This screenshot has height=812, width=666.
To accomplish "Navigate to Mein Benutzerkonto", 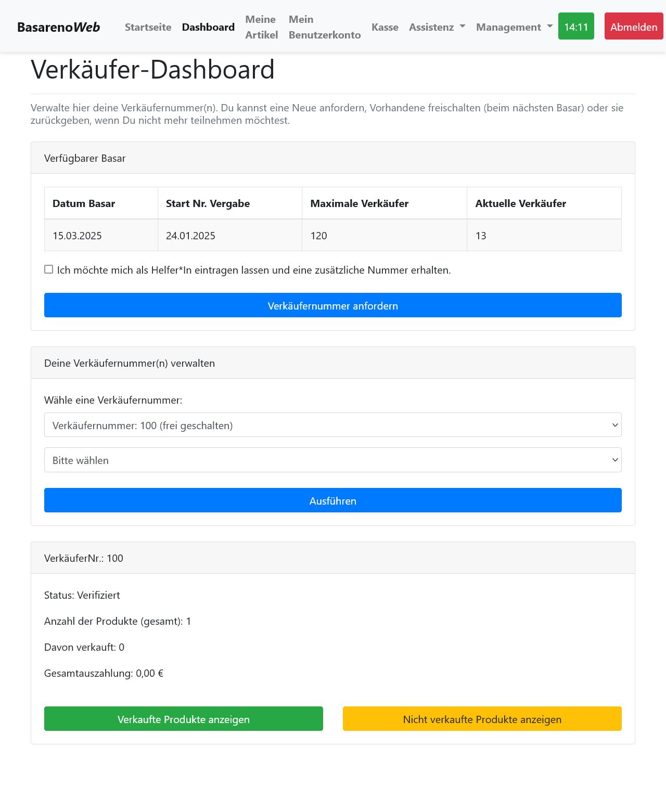I will [x=324, y=27].
